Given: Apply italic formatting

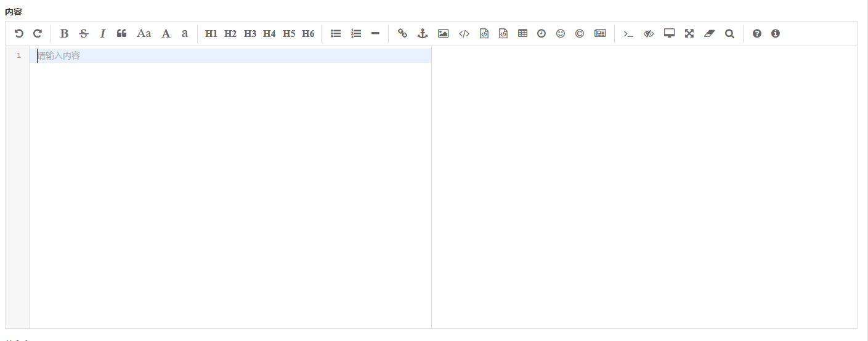Looking at the screenshot, I should 103,34.
